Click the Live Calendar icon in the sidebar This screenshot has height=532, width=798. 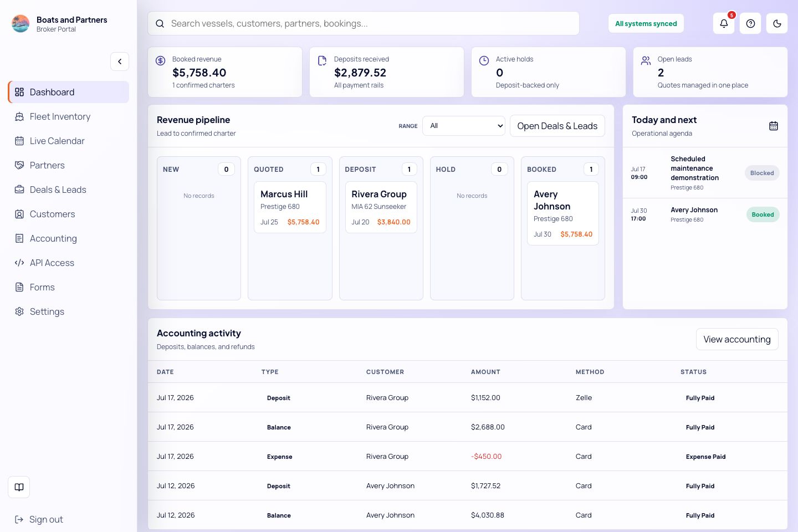[19, 141]
